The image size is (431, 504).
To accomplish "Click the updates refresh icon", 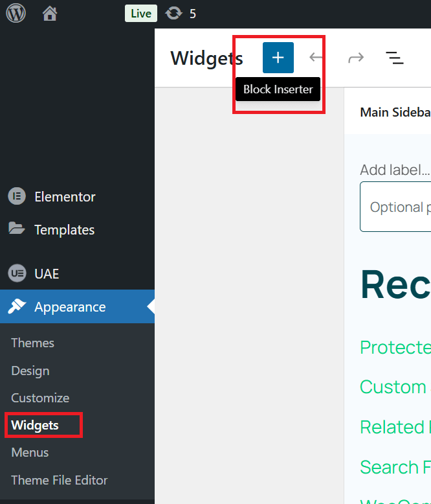I will click(173, 13).
